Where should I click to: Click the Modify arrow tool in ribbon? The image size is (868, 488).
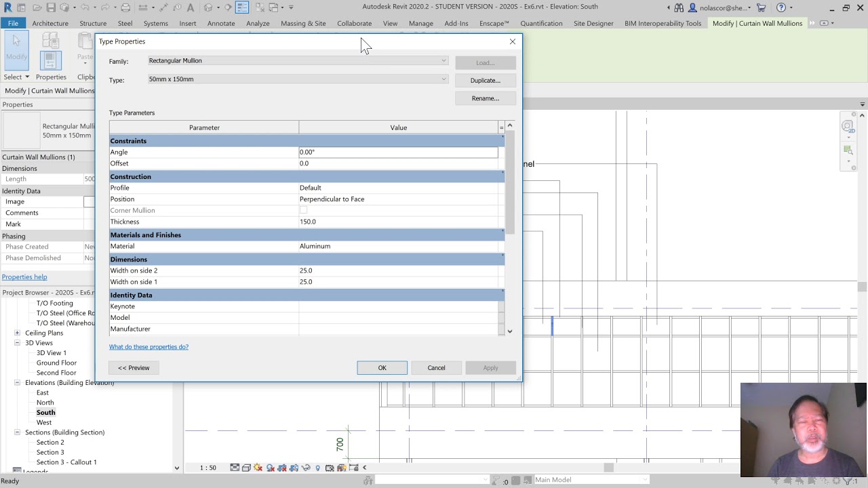coord(16,49)
